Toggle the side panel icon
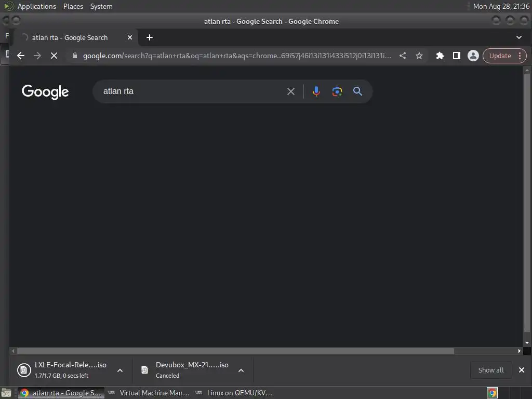The image size is (532, 399). pos(457,56)
